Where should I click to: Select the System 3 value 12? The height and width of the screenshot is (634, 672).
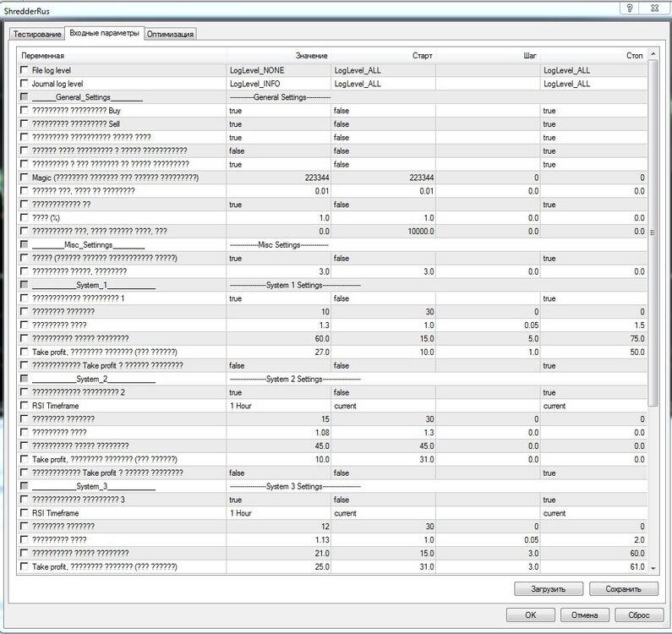click(x=325, y=527)
